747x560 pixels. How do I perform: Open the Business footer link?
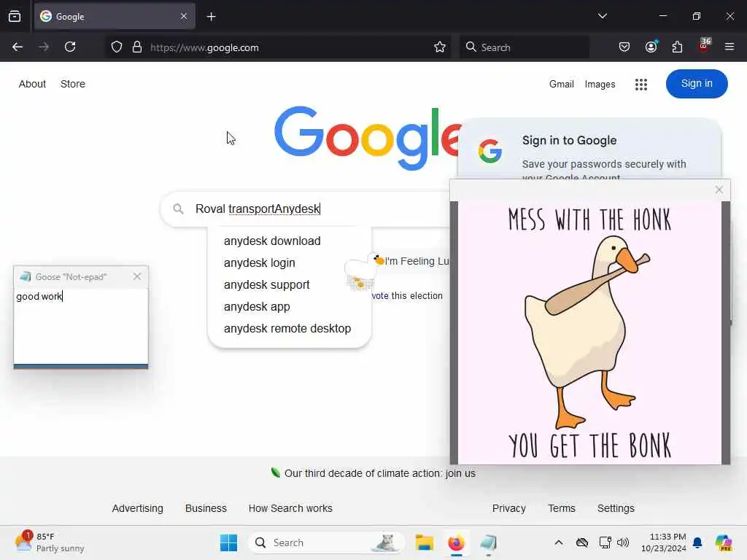(x=206, y=508)
